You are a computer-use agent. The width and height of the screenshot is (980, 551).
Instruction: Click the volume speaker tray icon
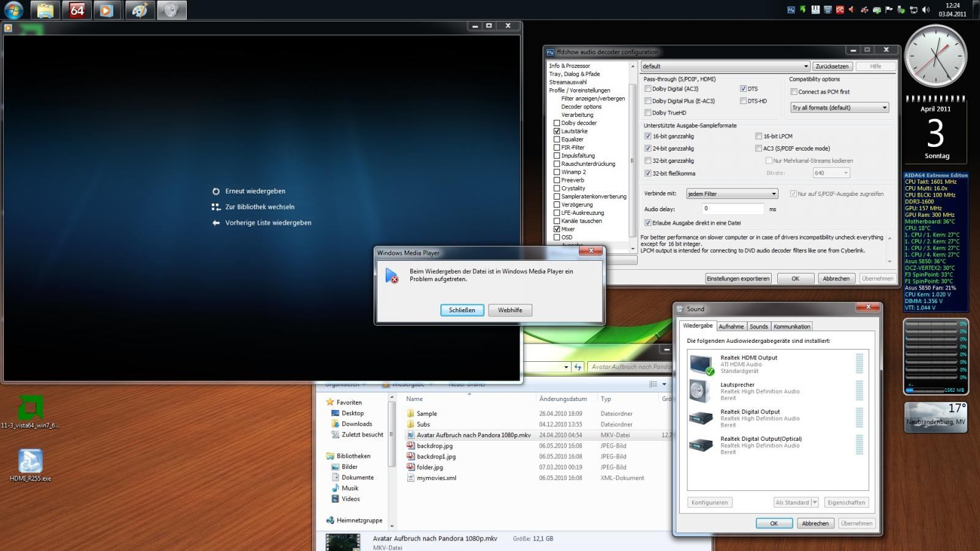925,10
